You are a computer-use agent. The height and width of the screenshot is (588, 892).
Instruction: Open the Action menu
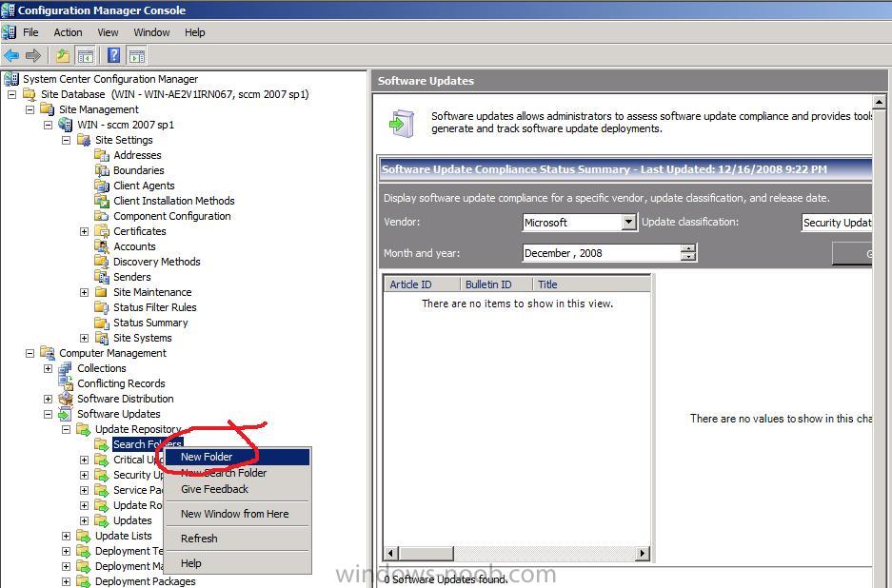pos(68,32)
